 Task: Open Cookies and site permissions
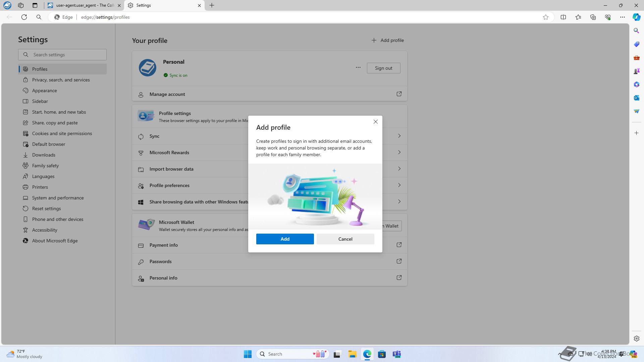62,133
